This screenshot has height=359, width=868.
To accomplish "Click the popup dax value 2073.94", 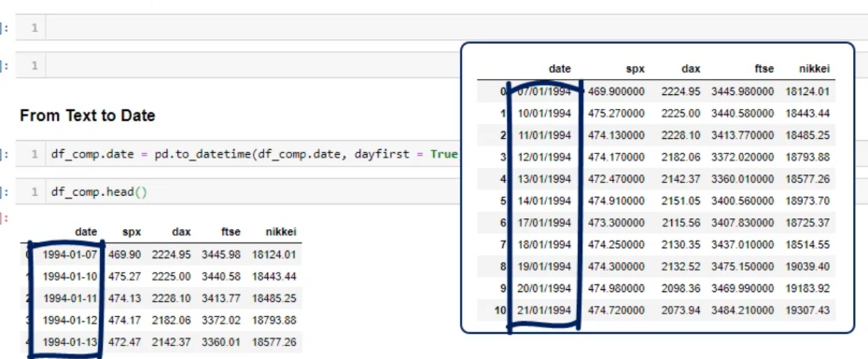I will tap(681, 311).
